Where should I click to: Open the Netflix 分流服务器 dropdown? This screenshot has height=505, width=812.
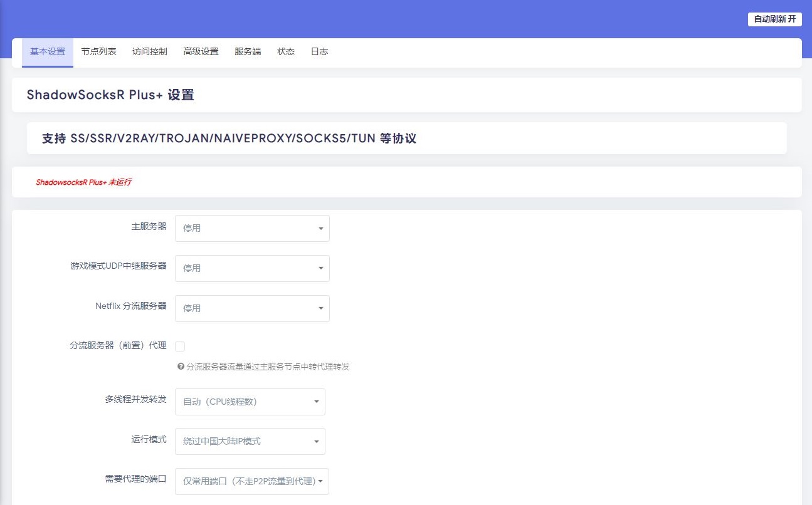[252, 308]
